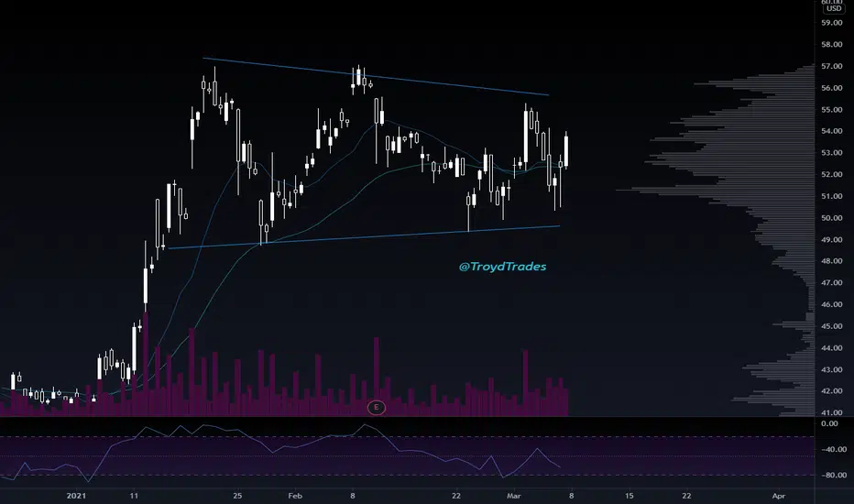Click the 46.00 price axis label
Screen dimensions: 854x504
tap(832, 304)
